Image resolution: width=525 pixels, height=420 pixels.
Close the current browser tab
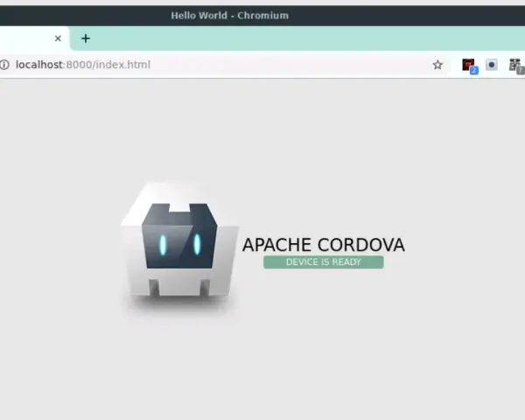click(x=58, y=38)
